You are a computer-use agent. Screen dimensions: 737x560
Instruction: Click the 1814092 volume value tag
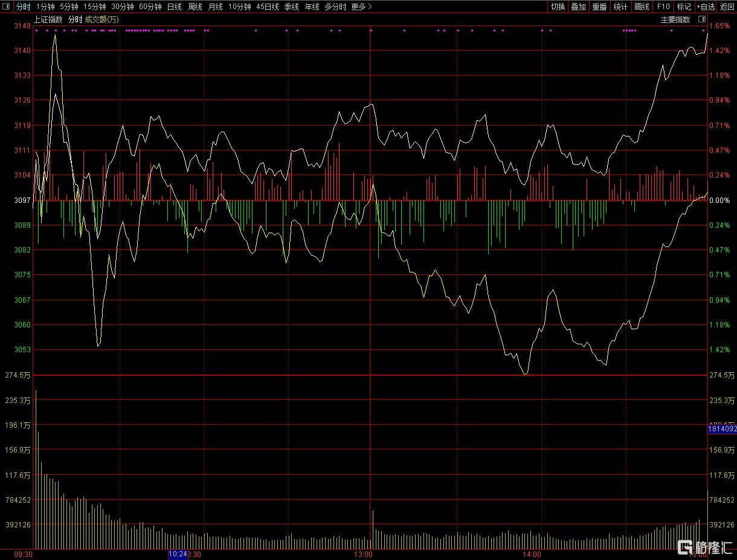tap(722, 429)
